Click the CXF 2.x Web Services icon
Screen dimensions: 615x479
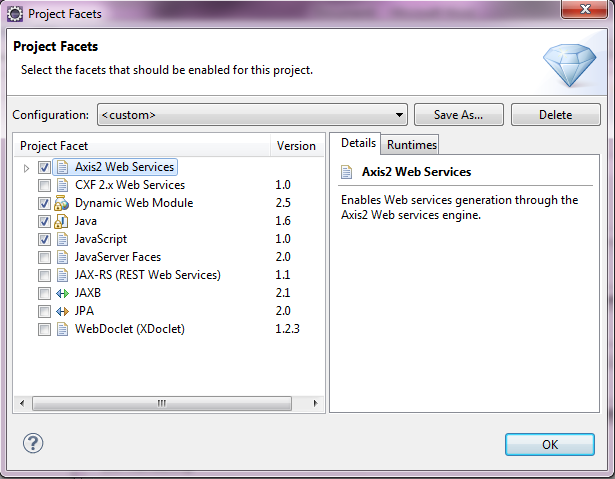(x=62, y=185)
